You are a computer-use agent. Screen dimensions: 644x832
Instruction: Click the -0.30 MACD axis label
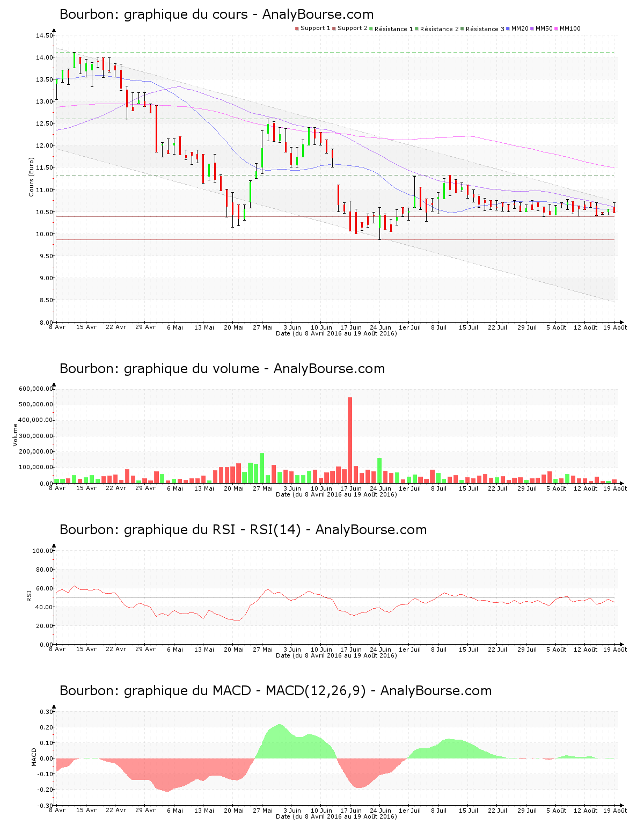(46, 806)
